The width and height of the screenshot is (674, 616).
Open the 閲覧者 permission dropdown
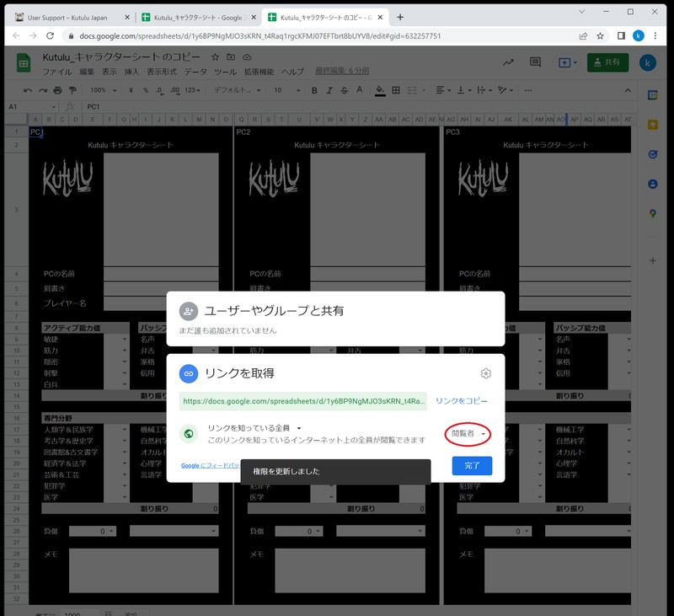(468, 434)
